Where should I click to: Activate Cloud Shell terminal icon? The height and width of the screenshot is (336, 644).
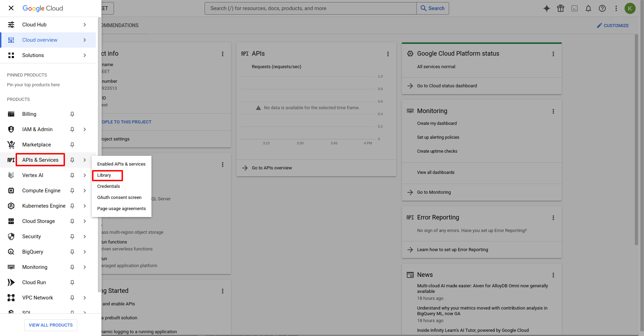575,8
